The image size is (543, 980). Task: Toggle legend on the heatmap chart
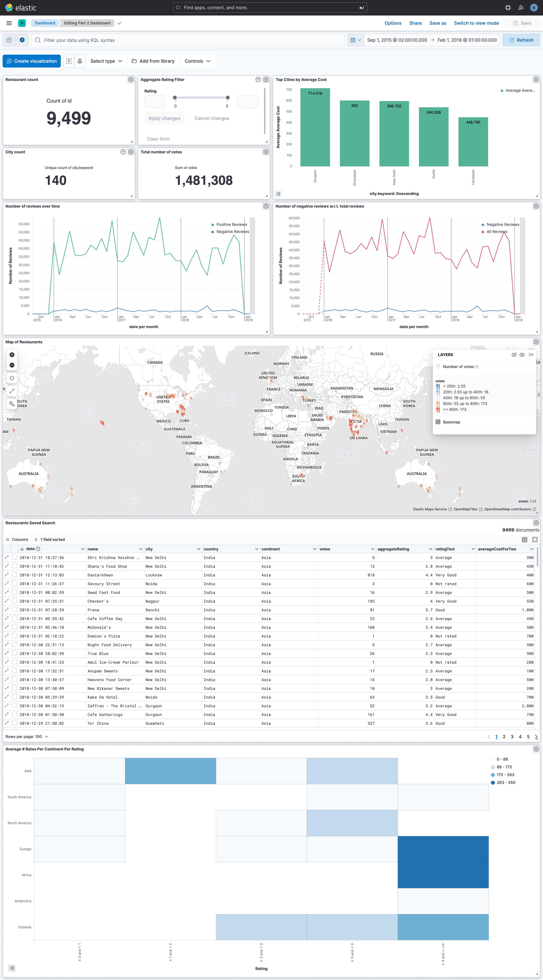(12, 968)
